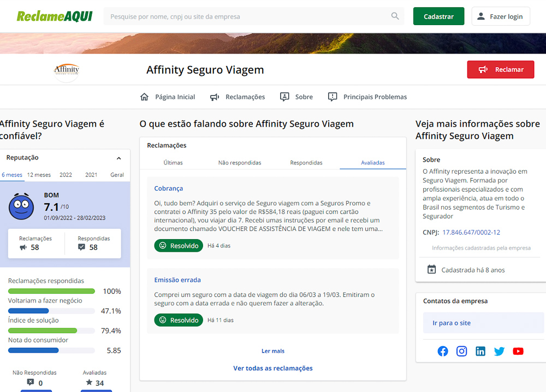Click the Avaliadas star icon
Screen dimensions: 546x392
tap(89, 382)
